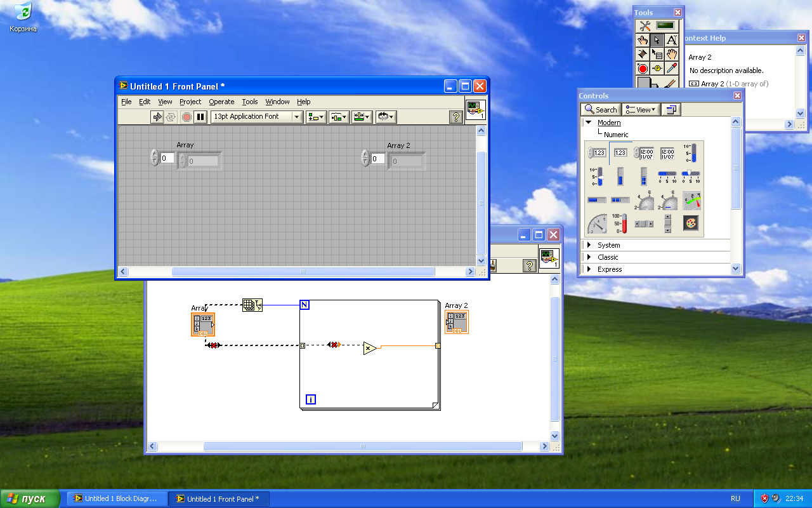This screenshot has width=812, height=508.
Task: Click the index field of the Array control
Action: point(167,158)
